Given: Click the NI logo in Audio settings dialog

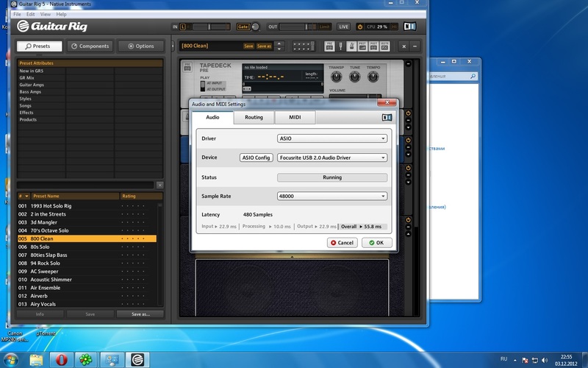Looking at the screenshot, I should coord(387,118).
